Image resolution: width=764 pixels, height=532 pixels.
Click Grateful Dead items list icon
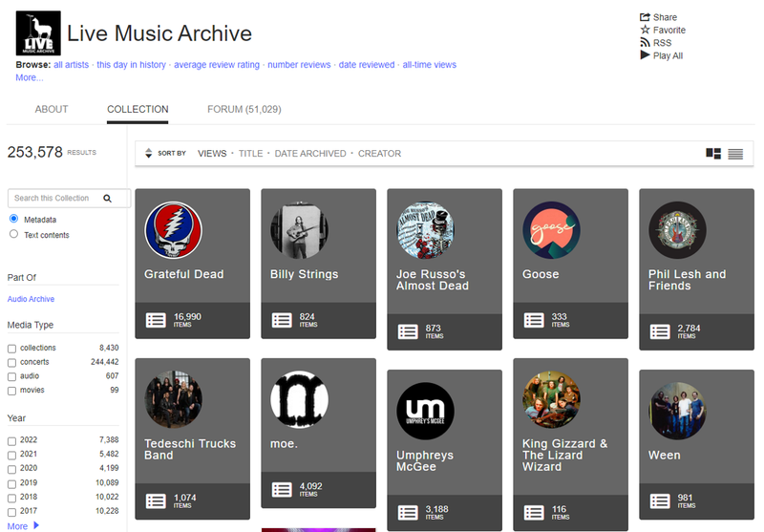click(156, 320)
